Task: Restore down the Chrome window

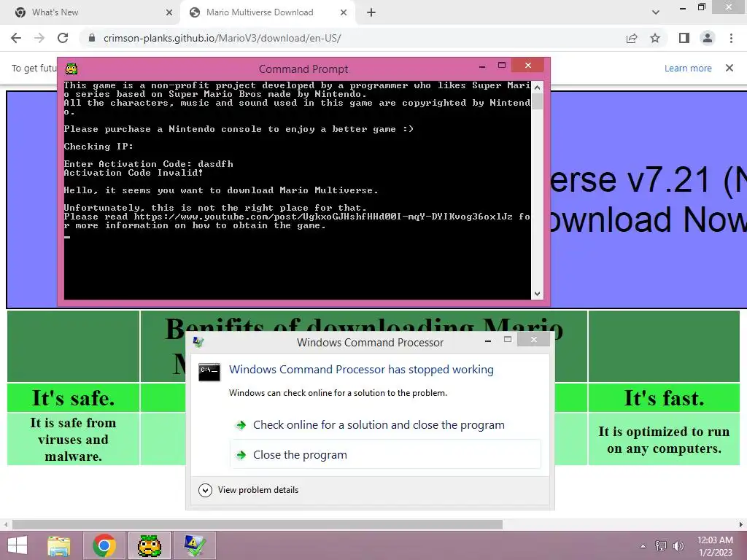Action: (701, 7)
